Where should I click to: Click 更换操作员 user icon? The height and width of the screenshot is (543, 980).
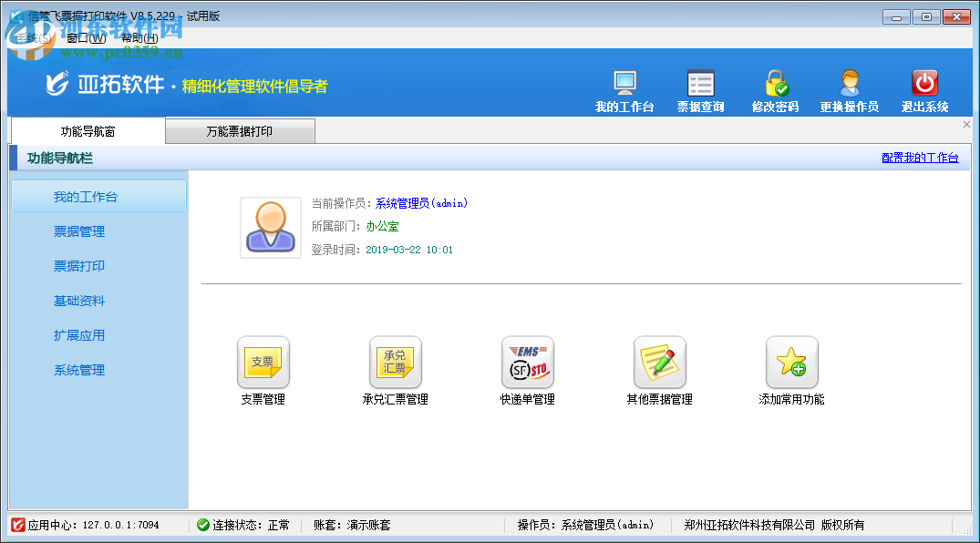pyautogui.click(x=850, y=83)
